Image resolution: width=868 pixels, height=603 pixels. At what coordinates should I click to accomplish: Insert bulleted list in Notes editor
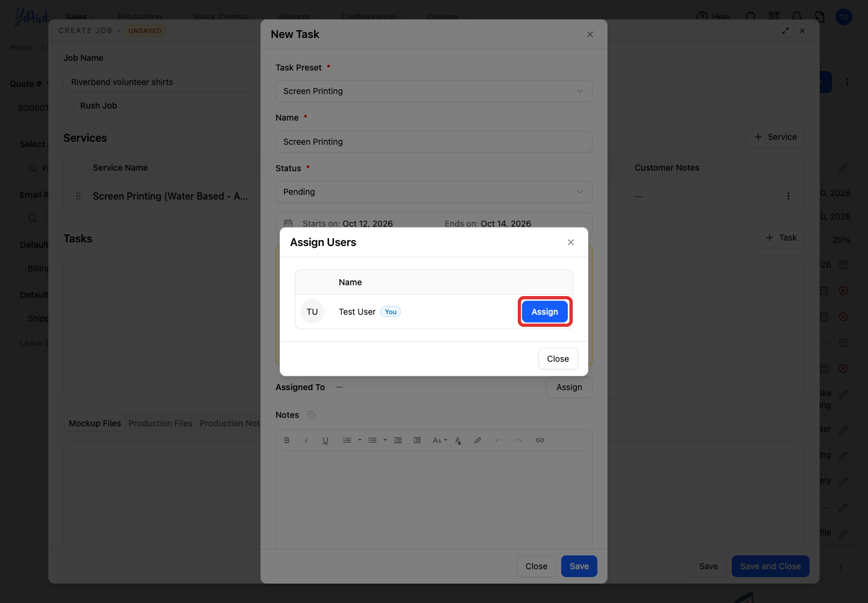(373, 440)
